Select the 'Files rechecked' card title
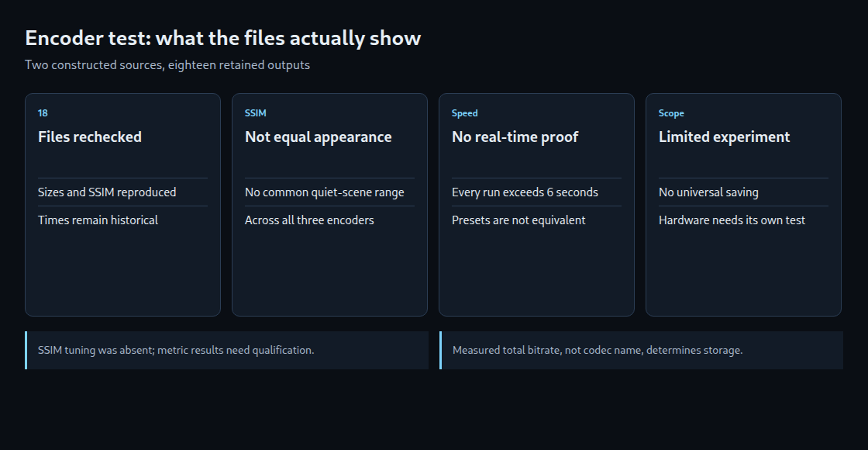868x450 pixels. click(90, 137)
